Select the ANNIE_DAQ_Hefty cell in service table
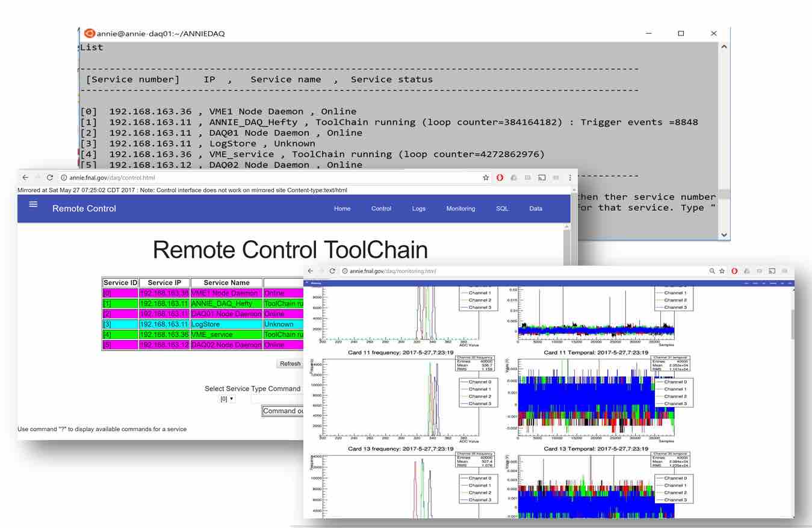812x528 pixels. point(226,303)
